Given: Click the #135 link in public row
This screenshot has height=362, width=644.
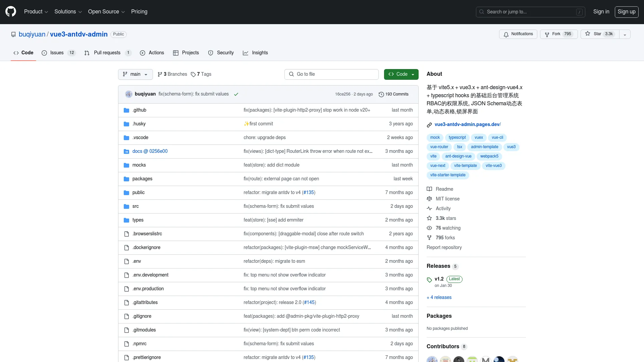Looking at the screenshot, I should 309,193.
